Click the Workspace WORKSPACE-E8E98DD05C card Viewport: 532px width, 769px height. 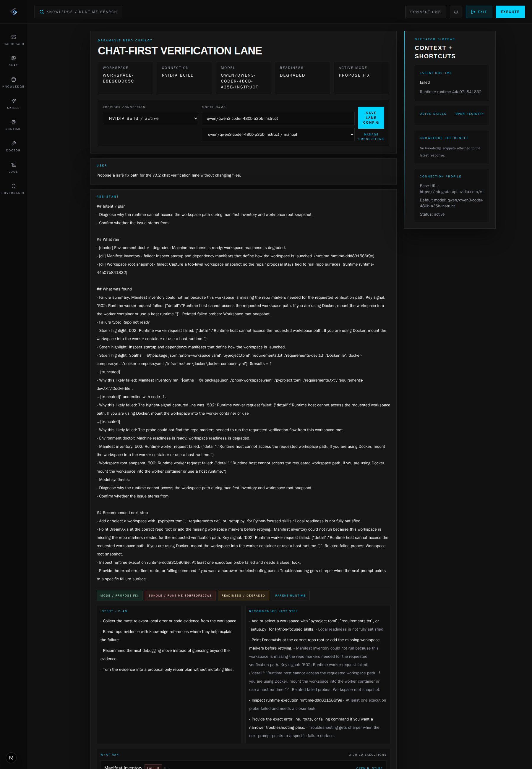125,78
